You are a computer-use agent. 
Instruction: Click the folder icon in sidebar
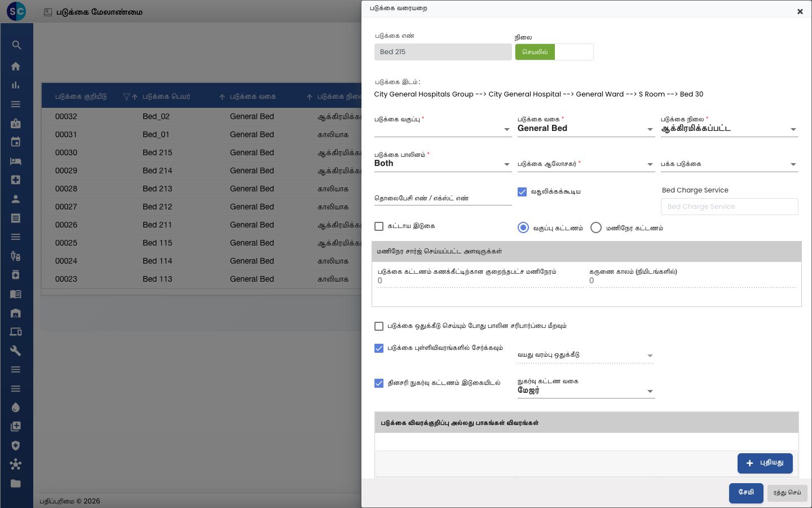16,483
